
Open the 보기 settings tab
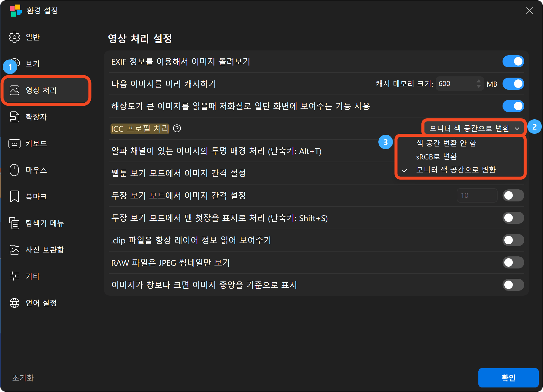(46, 64)
